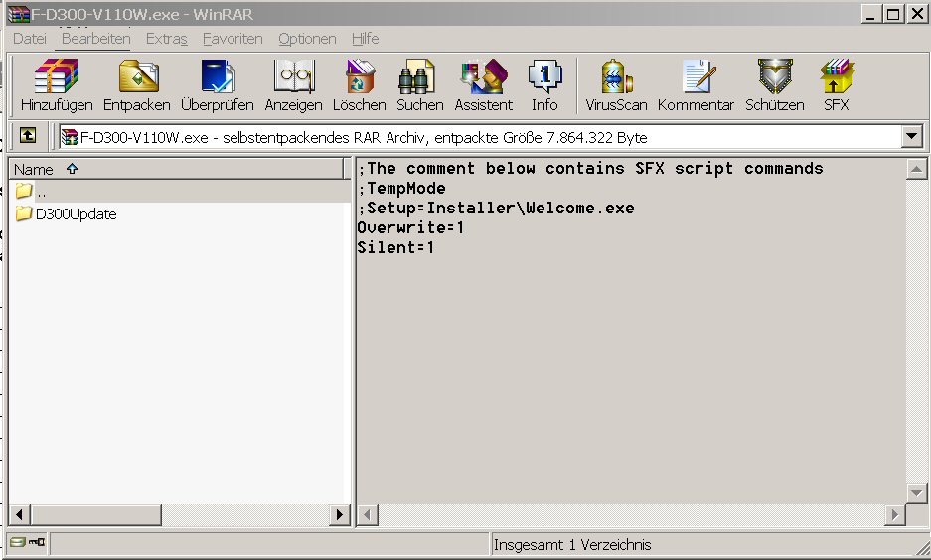Open the Bearbeiten menu

tap(95, 39)
